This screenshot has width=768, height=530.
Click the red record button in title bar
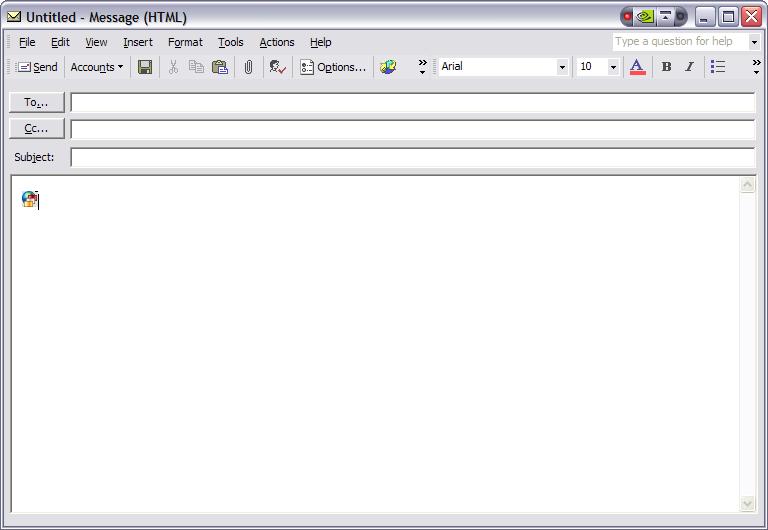[626, 17]
